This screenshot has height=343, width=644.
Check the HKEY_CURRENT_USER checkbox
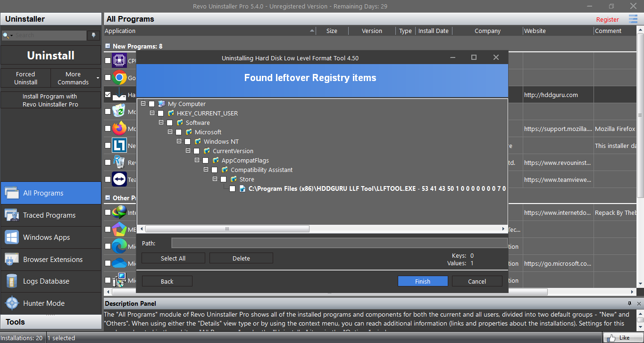click(160, 113)
